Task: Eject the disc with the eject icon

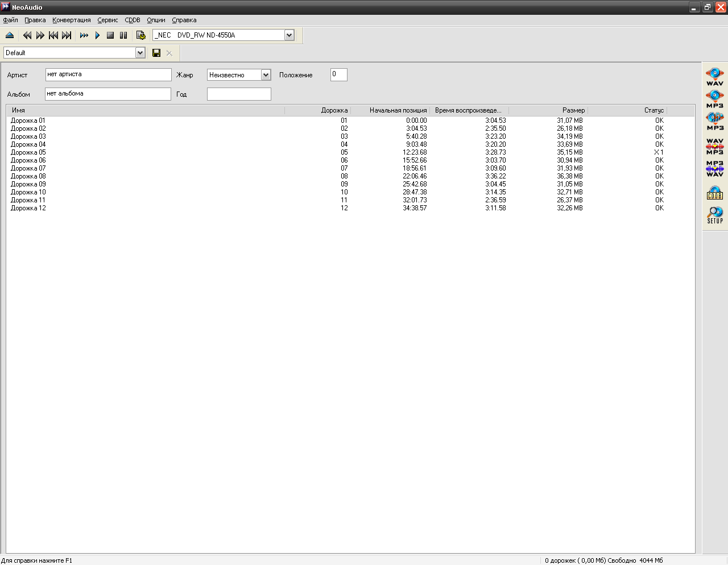Action: tap(10, 35)
